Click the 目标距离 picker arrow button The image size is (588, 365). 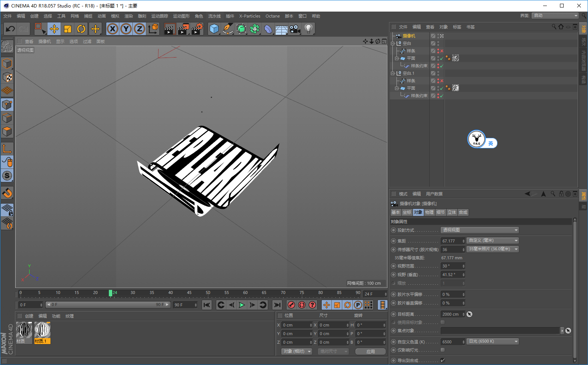coord(469,314)
